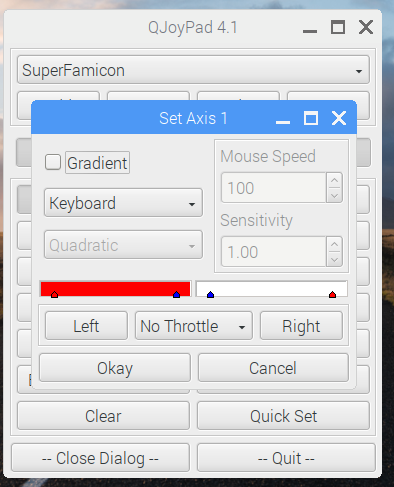Open the SuperFamicon layout dropdown
Screen dimensions: 394x487
pyautogui.click(x=193, y=70)
